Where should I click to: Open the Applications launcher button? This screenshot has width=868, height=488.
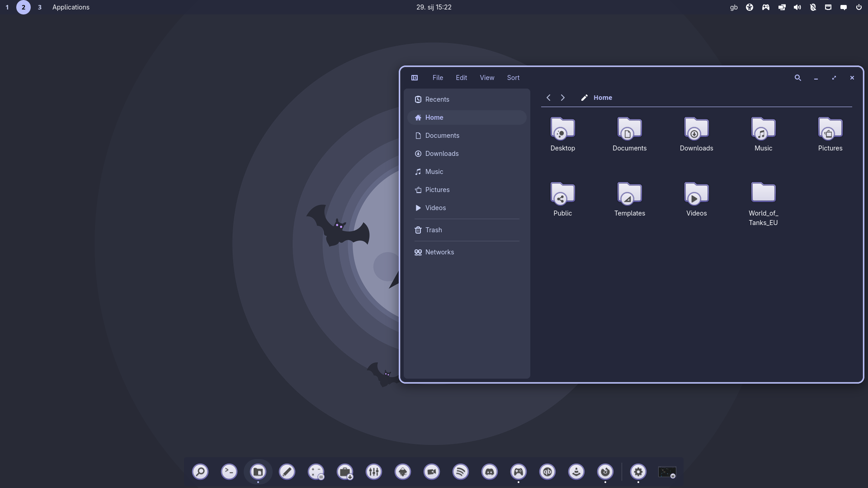[71, 7]
